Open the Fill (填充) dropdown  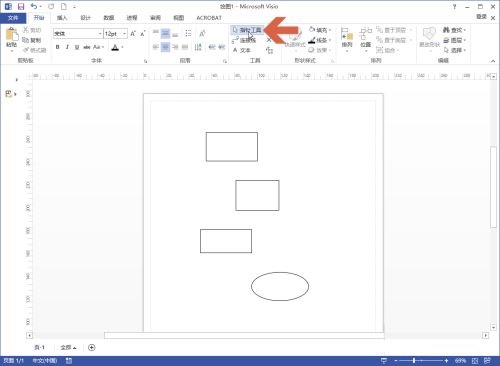point(320,30)
